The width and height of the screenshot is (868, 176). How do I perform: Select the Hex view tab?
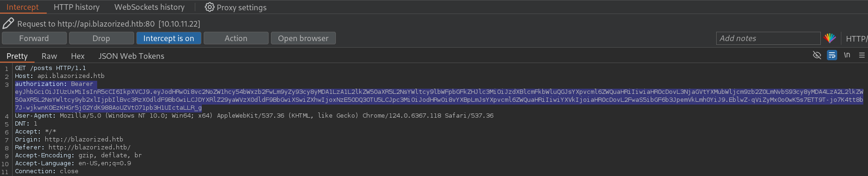[x=78, y=56]
